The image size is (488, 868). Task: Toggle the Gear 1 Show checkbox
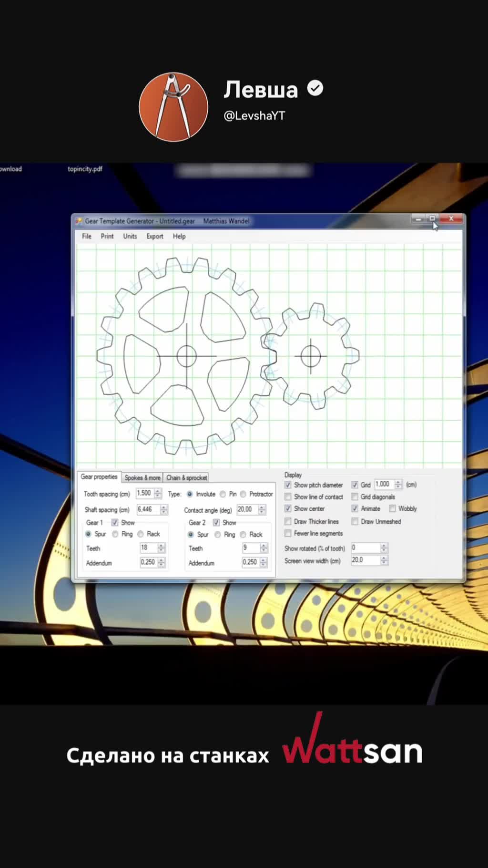(x=115, y=522)
